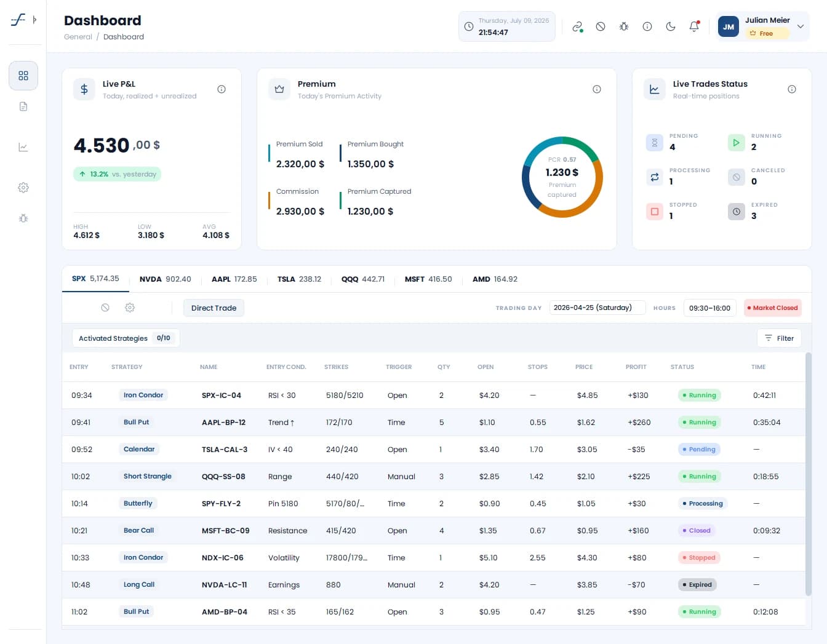Click the connection link icon in the header
Viewport: 827px width, 644px height.
[577, 26]
